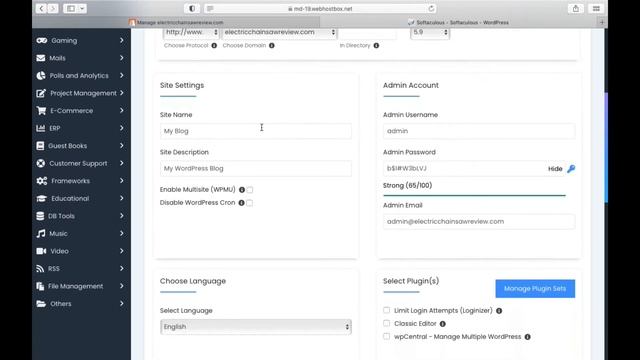Open new Safari tab with plus
The width and height of the screenshot is (640, 360).
(x=602, y=22)
